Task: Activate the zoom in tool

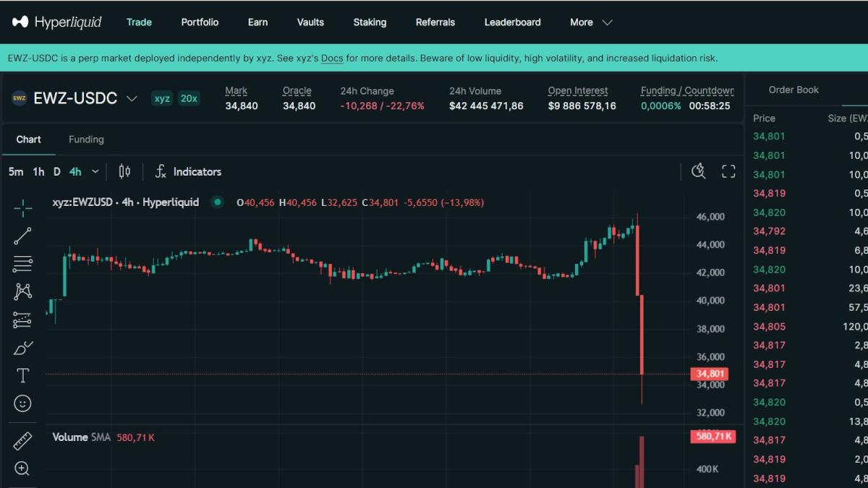Action: click(23, 468)
